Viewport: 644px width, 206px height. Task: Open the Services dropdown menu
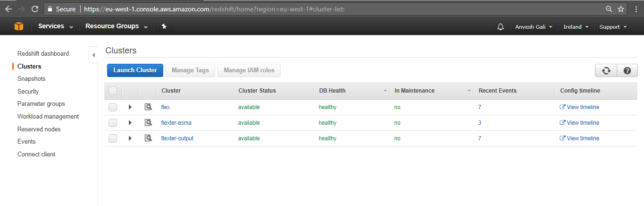pos(56,26)
